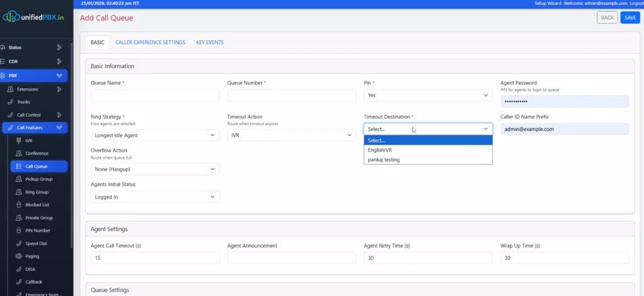Expand the Status menu chevron

coord(59,48)
